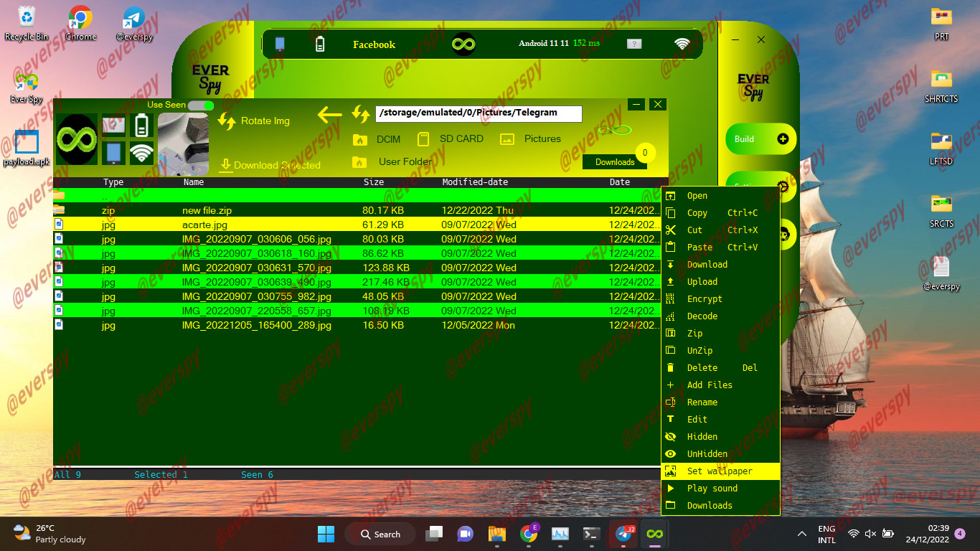Choose Open from the context menu

(x=720, y=196)
